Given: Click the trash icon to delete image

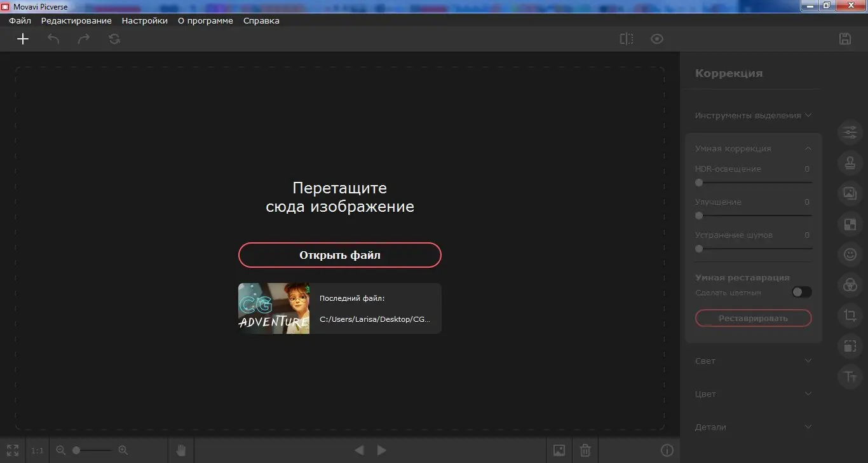Looking at the screenshot, I should point(585,450).
